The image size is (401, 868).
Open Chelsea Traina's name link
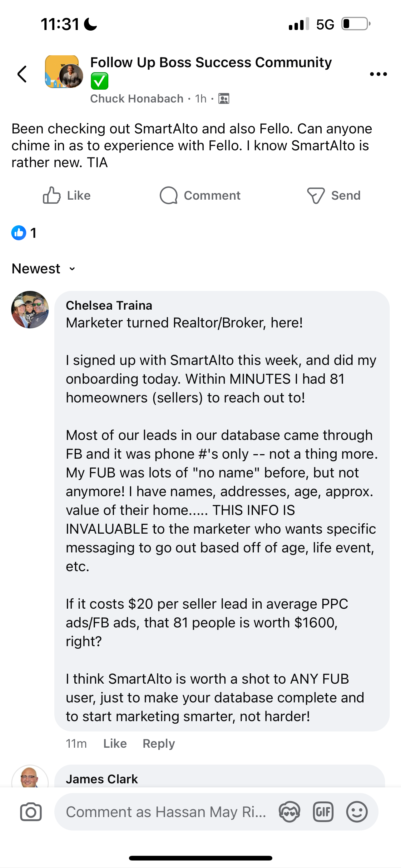pyautogui.click(x=109, y=305)
